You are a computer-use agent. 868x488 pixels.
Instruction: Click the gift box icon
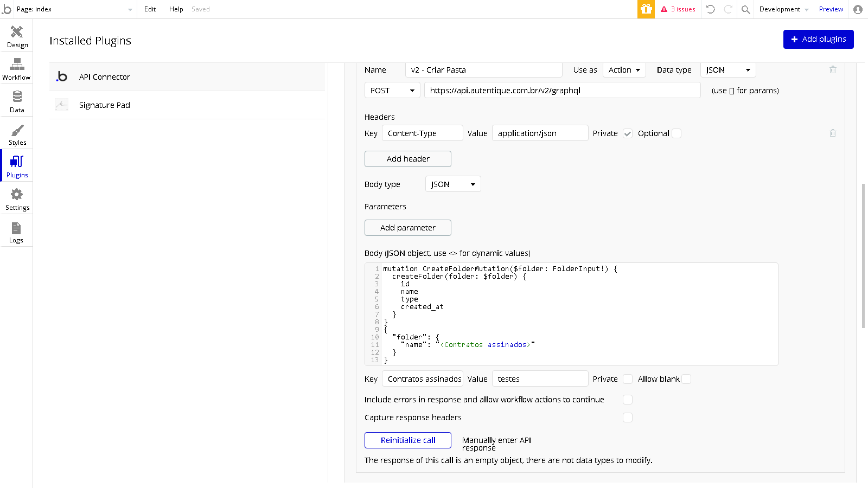click(x=646, y=9)
